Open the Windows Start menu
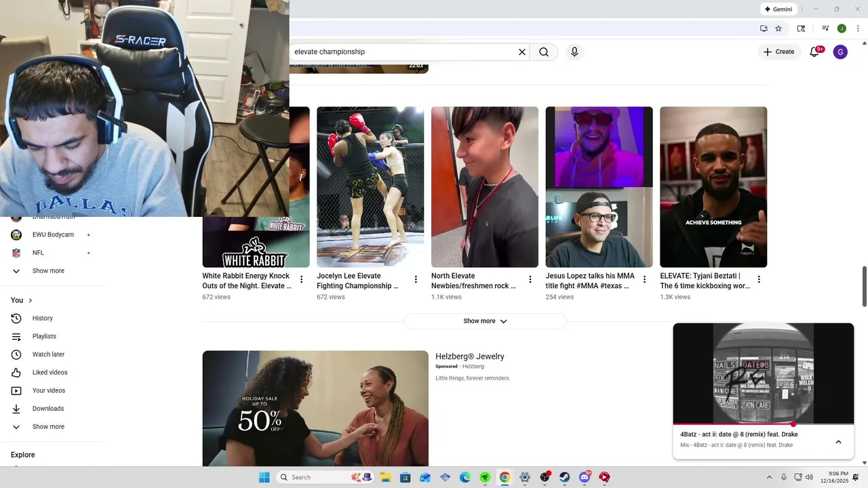Screen dimensions: 868x488 click(264, 477)
